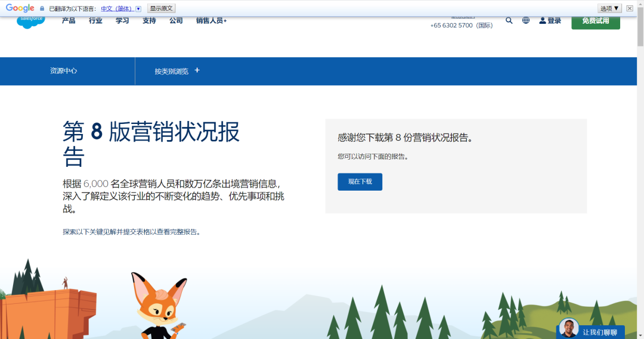Expand 按类别浏览 plus icon
644x339 pixels.
pyautogui.click(x=197, y=70)
